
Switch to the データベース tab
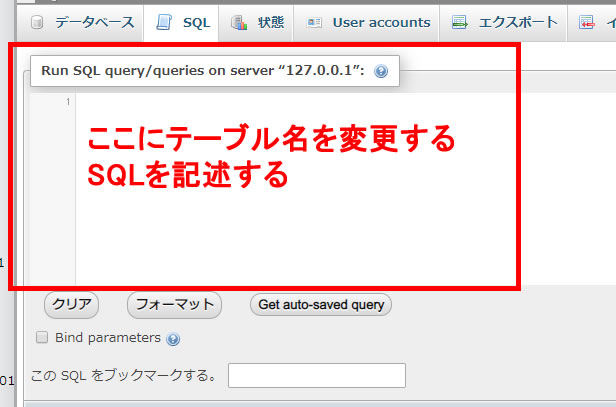coord(92,22)
